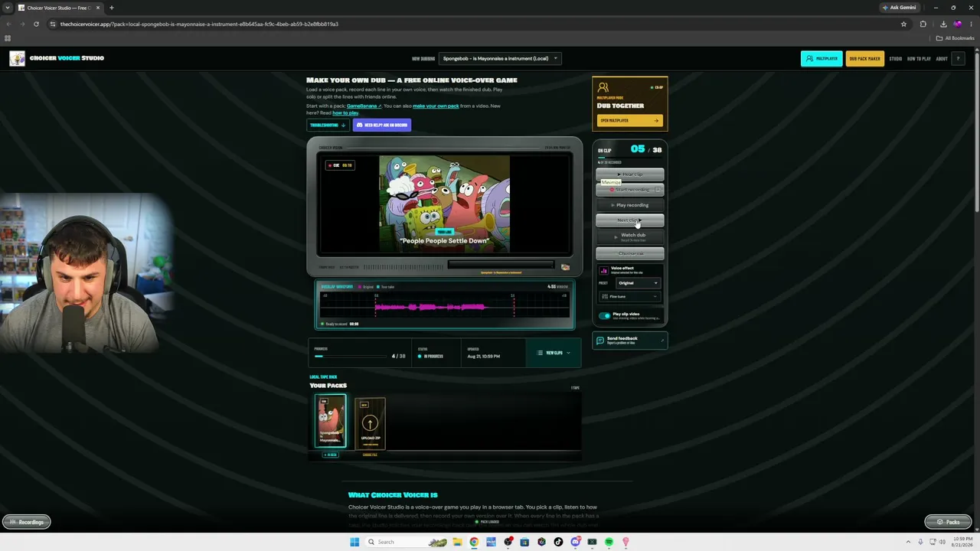Select the Spongebob pack card

pos(331,422)
